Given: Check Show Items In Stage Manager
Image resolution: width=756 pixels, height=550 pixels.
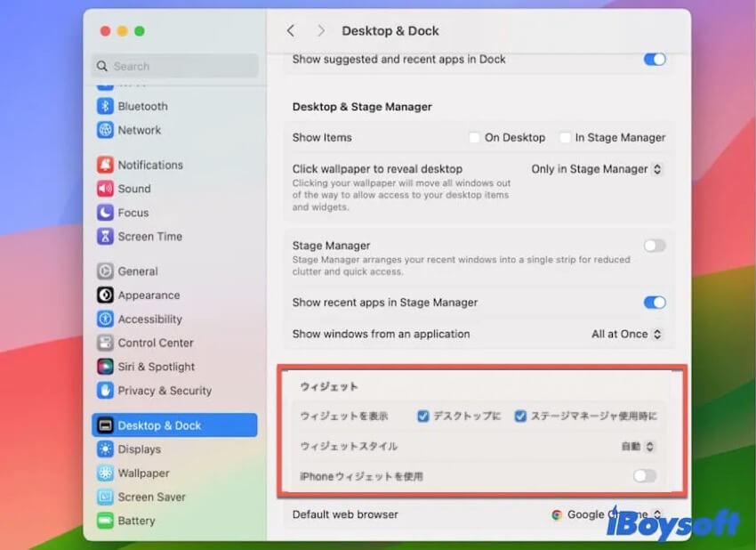Looking at the screenshot, I should pos(565,137).
